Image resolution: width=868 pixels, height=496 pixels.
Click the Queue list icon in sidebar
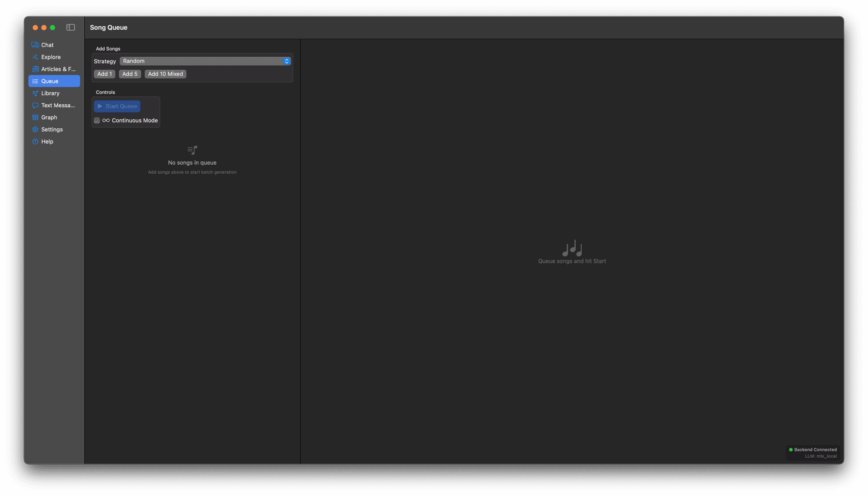[x=35, y=81]
